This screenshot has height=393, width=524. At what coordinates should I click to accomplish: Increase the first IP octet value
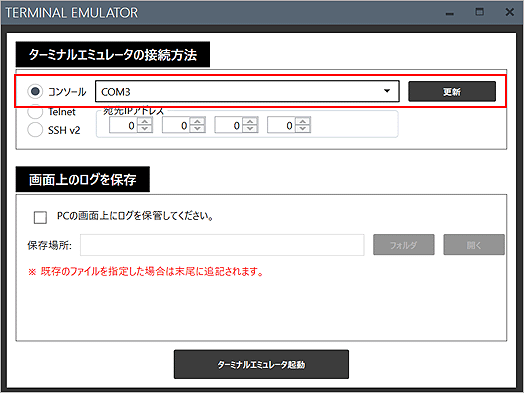point(145,121)
